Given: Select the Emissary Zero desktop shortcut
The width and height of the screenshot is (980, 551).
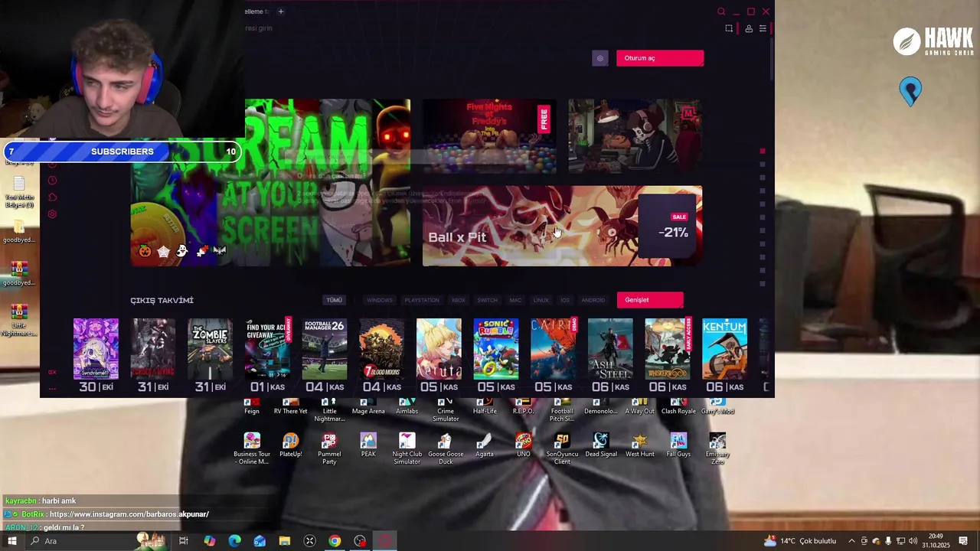Looking at the screenshot, I should (717, 448).
